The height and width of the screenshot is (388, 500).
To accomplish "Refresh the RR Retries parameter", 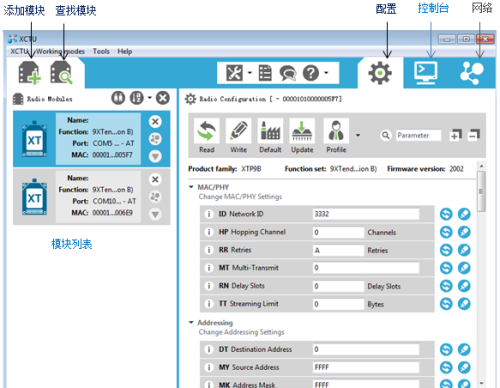I will [x=446, y=250].
